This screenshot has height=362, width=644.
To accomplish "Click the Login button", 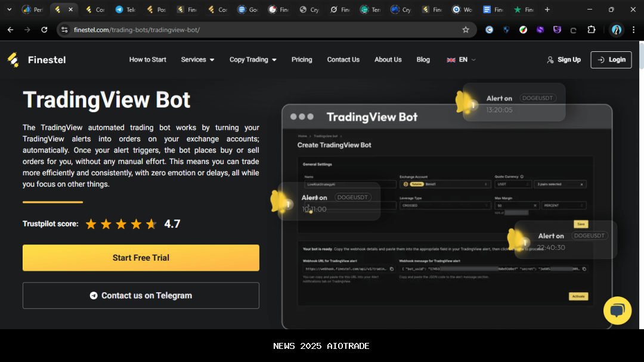I will pyautogui.click(x=611, y=60).
